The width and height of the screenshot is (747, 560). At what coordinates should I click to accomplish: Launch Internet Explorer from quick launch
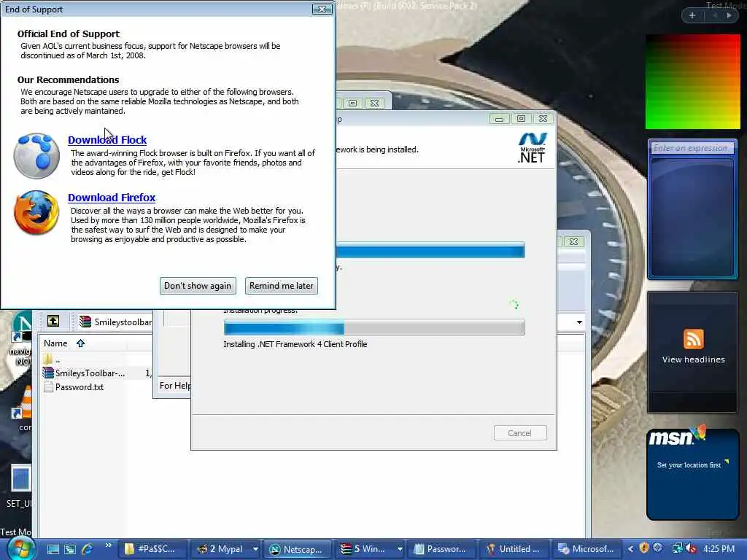point(87,549)
